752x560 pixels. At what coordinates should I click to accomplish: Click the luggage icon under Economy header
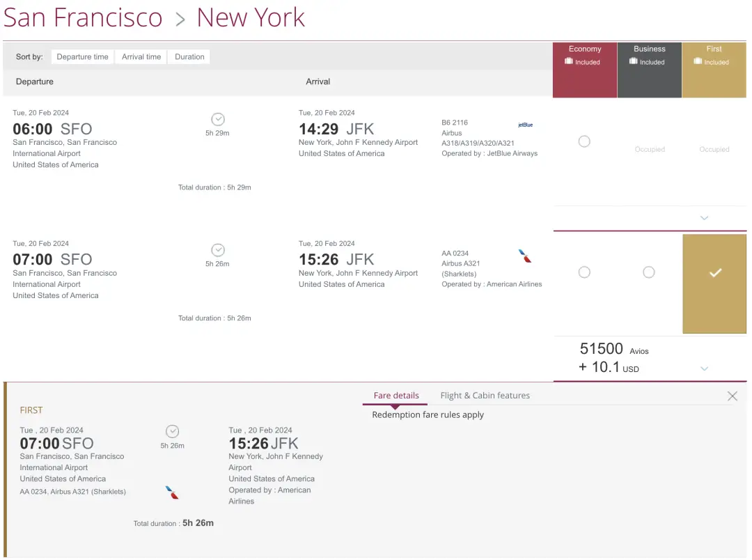pos(569,62)
